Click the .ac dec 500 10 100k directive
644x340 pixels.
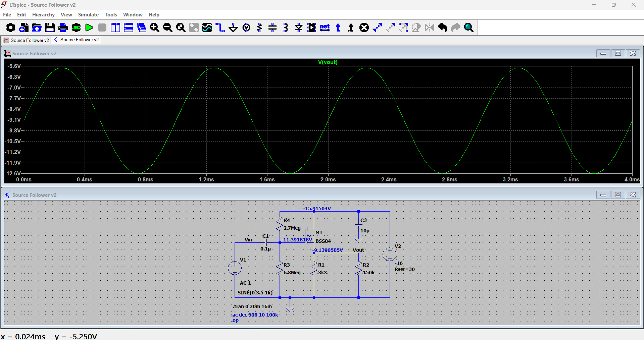pos(255,315)
